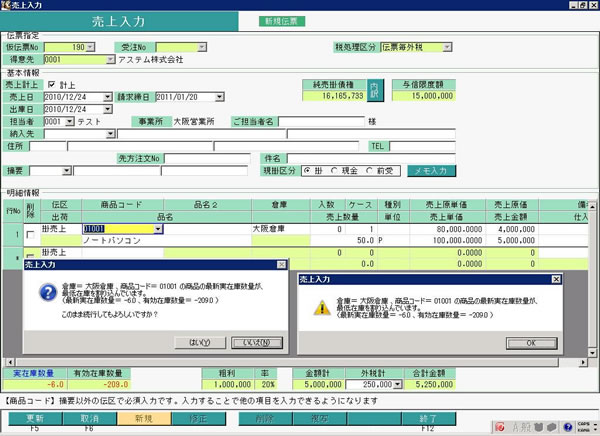Click the 大阪倉庫 cell in row 1
This screenshot has width=600, height=436.
click(x=281, y=229)
